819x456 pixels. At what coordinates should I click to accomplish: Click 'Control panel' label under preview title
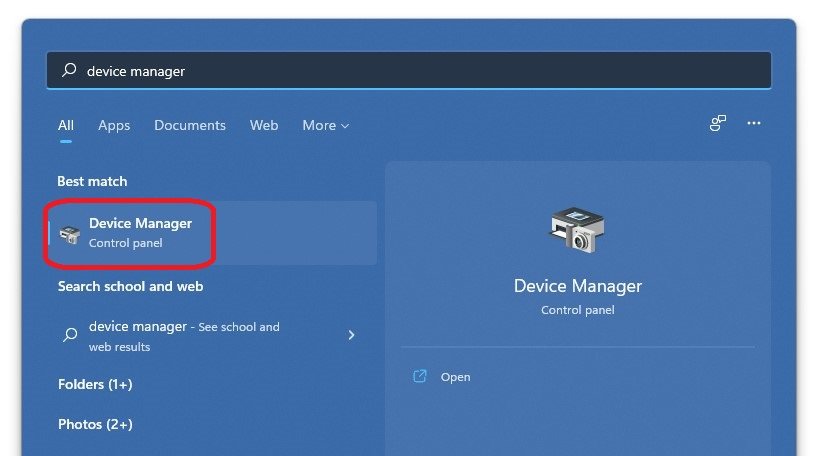pos(578,310)
